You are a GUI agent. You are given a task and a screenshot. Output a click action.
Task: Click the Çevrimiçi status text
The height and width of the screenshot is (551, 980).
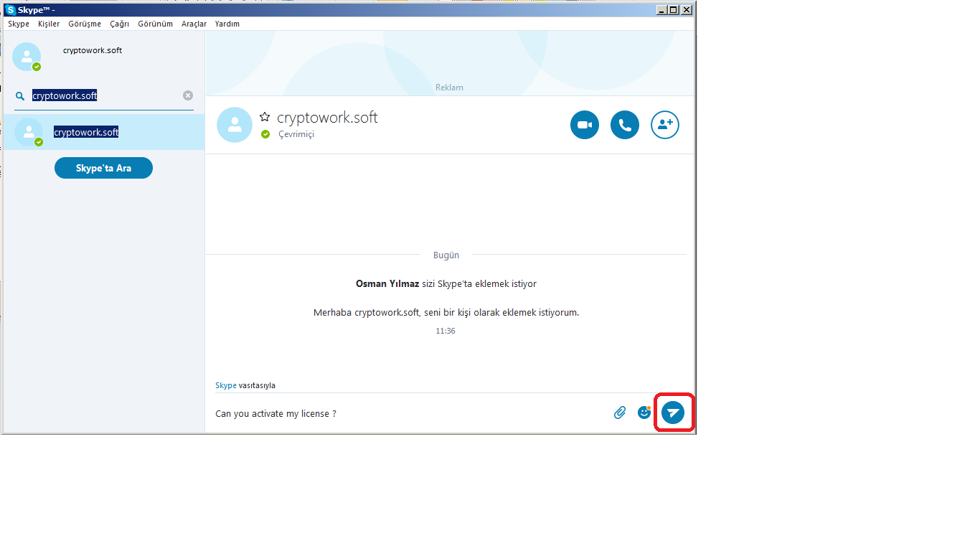[296, 134]
